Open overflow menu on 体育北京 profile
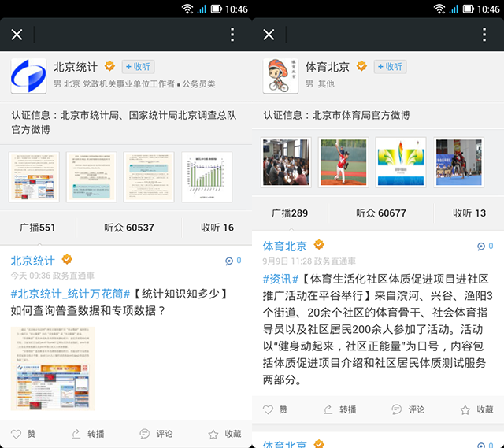Screen dimensions: 504x448 [484, 35]
